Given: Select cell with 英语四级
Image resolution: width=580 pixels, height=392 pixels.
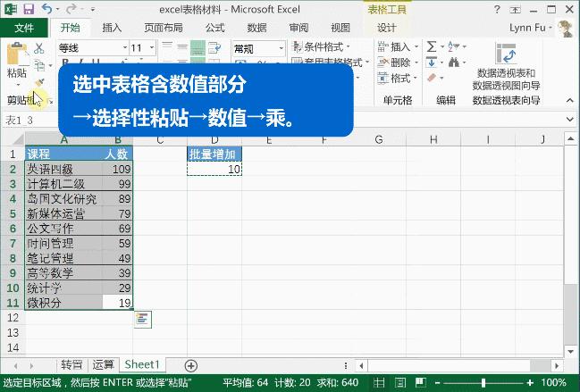Looking at the screenshot, I should pyautogui.click(x=63, y=170).
